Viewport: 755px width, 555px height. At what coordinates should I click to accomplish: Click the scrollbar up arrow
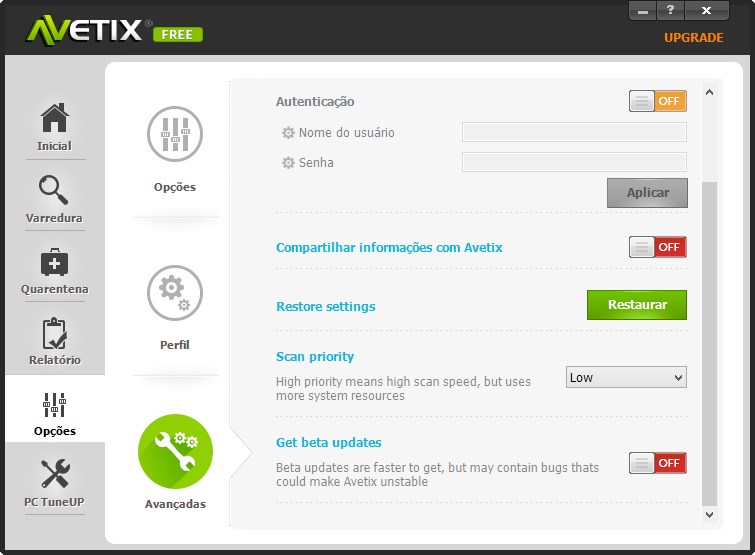(x=709, y=92)
